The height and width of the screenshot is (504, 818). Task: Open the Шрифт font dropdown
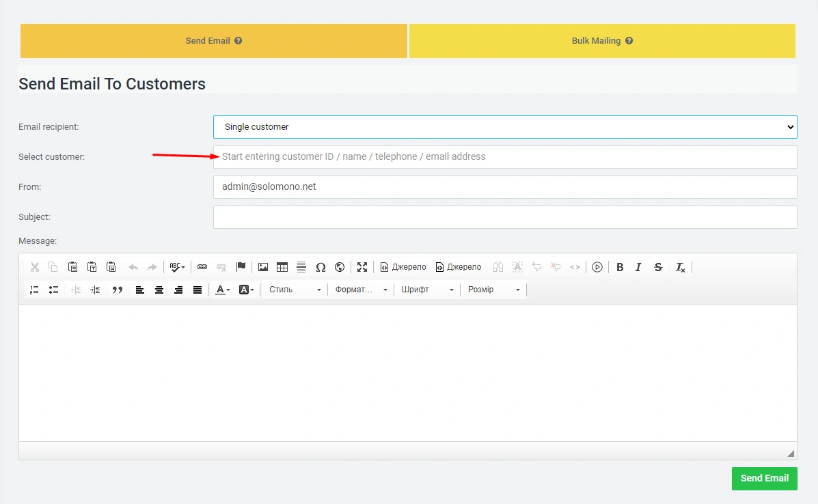point(427,290)
